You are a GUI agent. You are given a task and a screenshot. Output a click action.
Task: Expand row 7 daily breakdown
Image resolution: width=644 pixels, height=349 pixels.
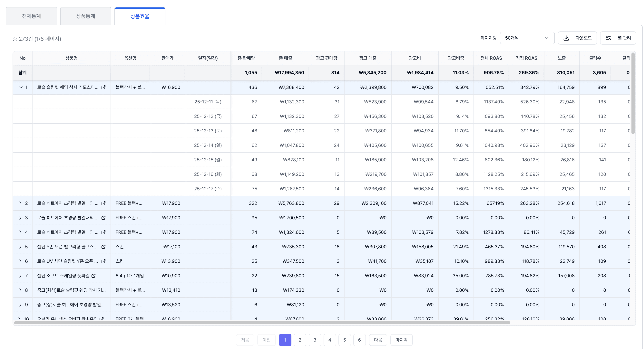(21, 276)
